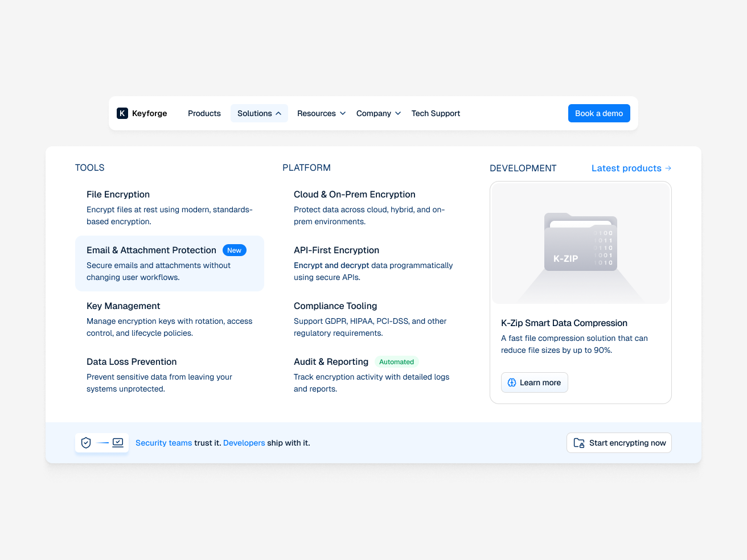Click the laptop verification icon beside the shield

[x=117, y=442]
